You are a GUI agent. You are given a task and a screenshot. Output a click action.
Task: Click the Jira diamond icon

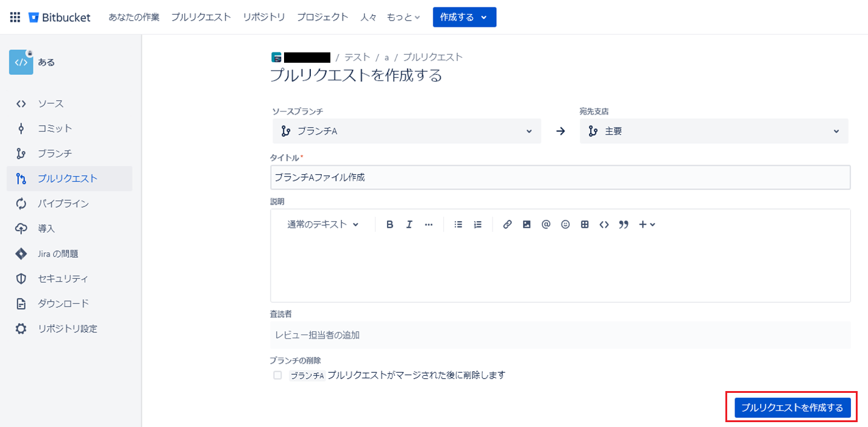(21, 253)
